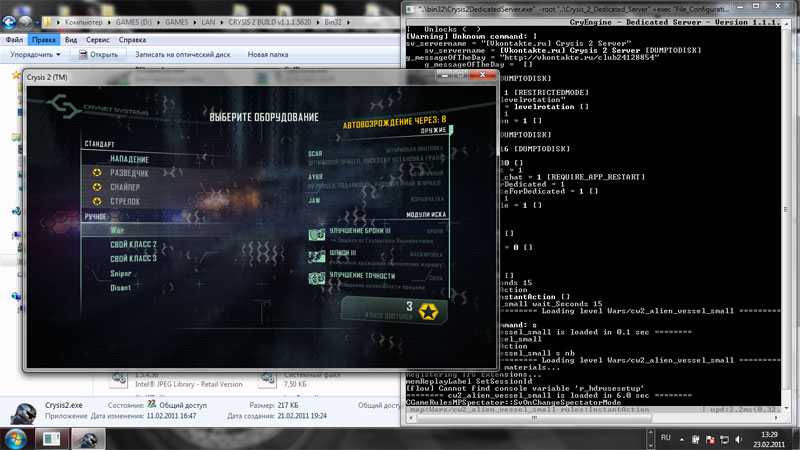This screenshot has height=450, width=800.
Task: Click Explorer back navigation arrow
Action: pyautogui.click(x=14, y=22)
